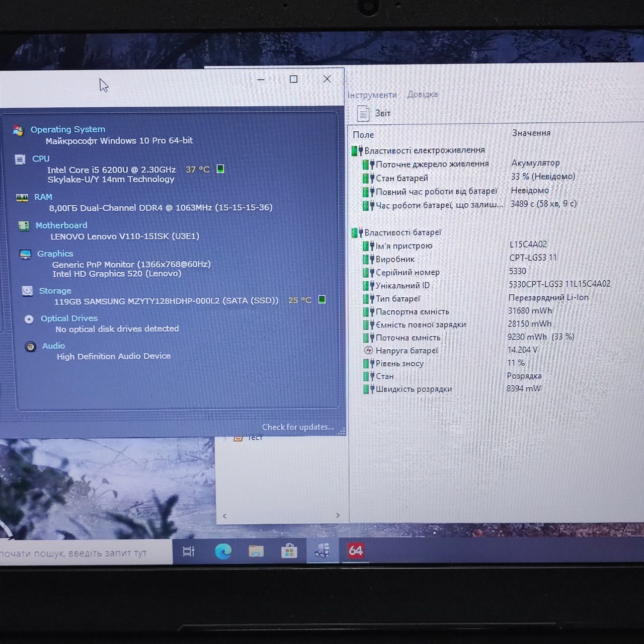Click the CPU temperature indicator icon

[220, 169]
